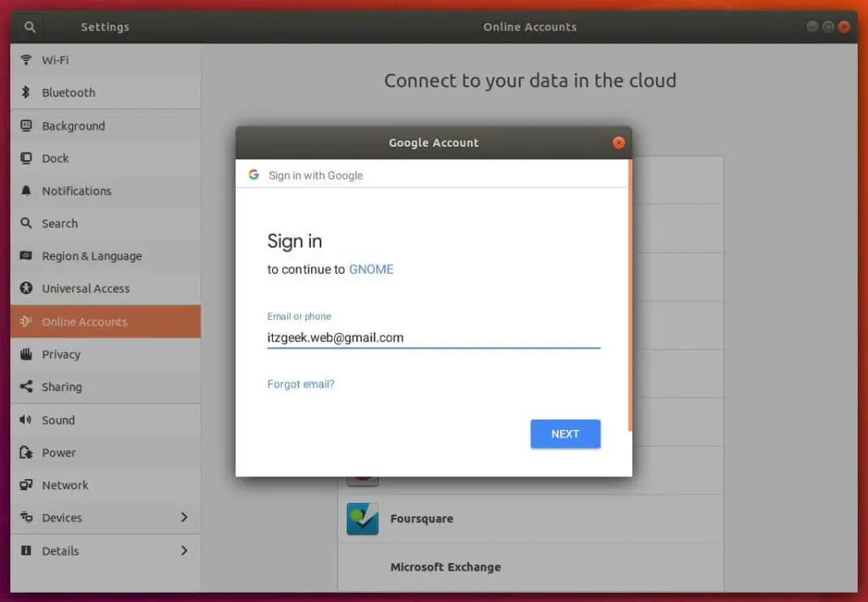Click the Online Accounts icon in sidebar
868x602 pixels.
pyautogui.click(x=25, y=321)
